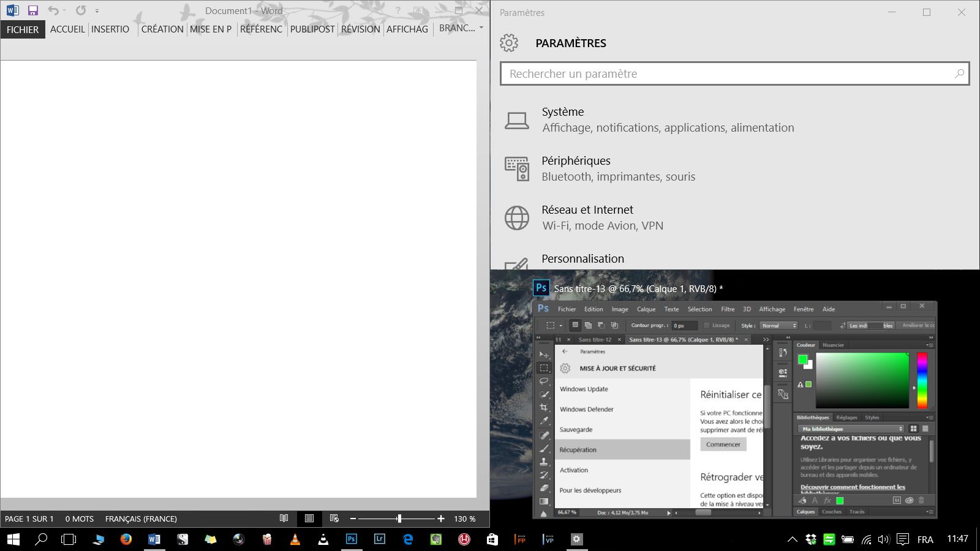Switch Word to Web Layout view
This screenshot has height=551, width=980.
click(334, 519)
